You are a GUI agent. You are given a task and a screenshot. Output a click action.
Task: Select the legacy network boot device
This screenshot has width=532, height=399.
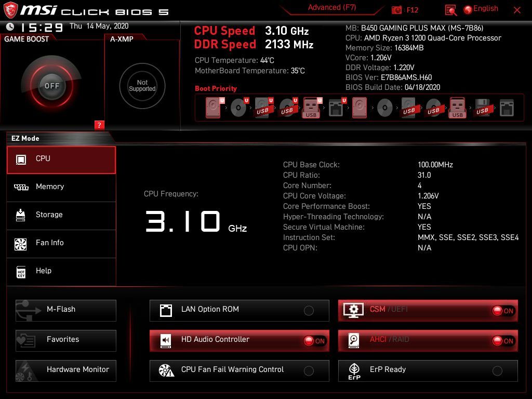click(507, 108)
